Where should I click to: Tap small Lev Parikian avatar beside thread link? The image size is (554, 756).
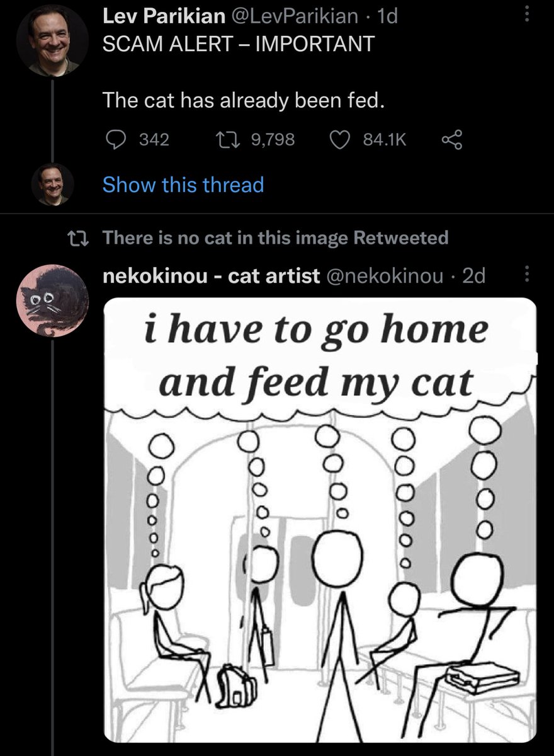[x=53, y=185]
